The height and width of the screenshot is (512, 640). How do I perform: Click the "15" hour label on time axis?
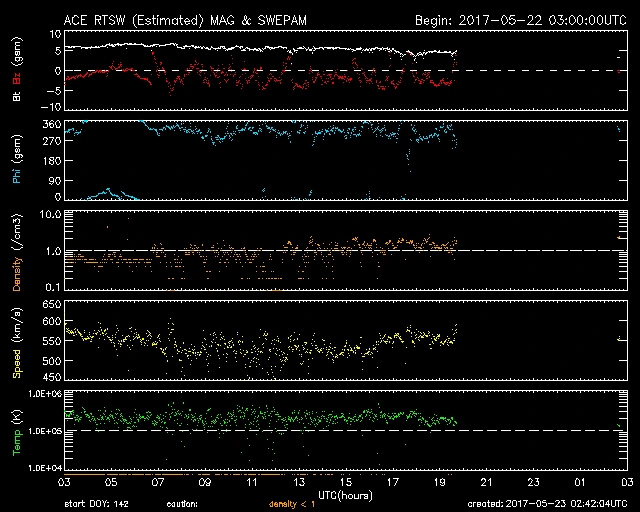click(x=346, y=482)
